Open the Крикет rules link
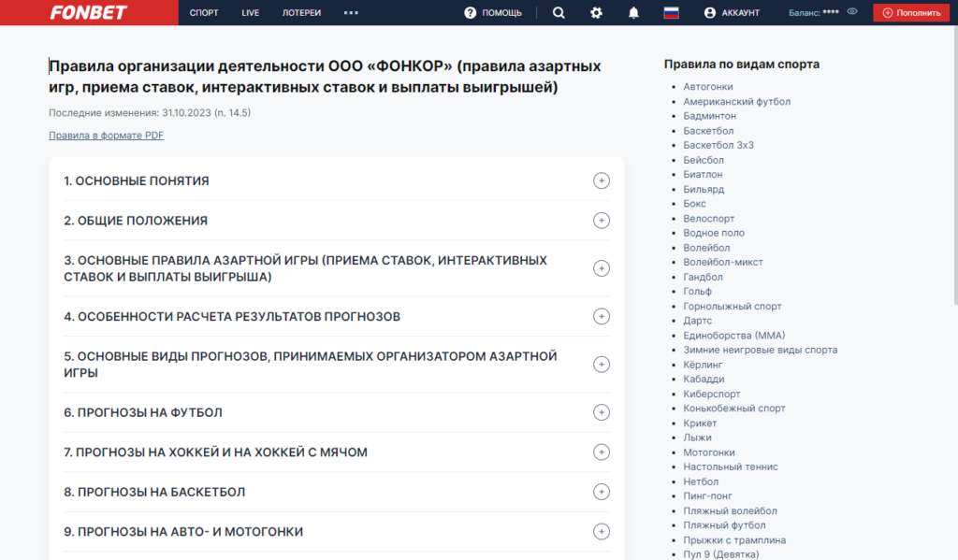 pos(700,424)
